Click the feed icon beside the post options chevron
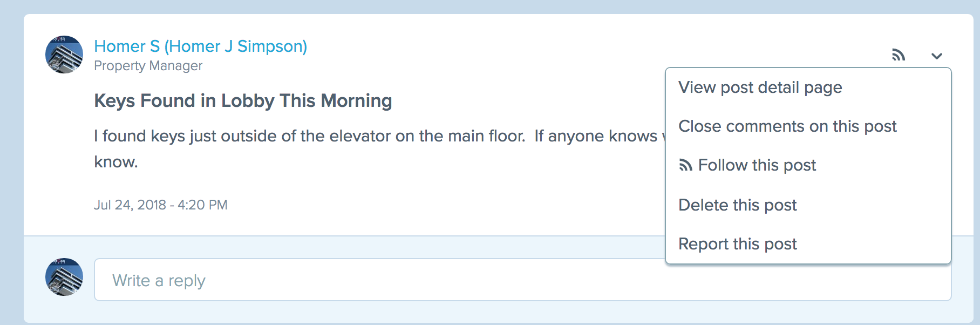Viewport: 980px width, 325px height. tap(898, 55)
